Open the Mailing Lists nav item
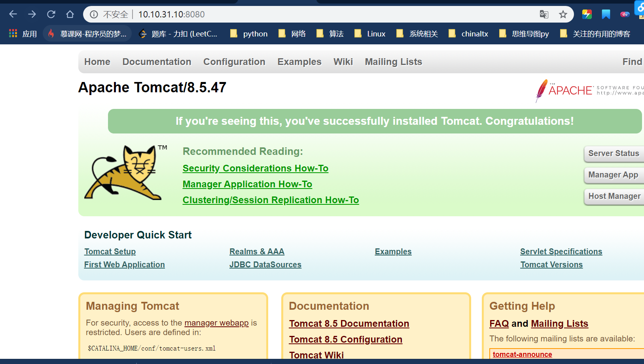This screenshot has height=364, width=644. (394, 62)
